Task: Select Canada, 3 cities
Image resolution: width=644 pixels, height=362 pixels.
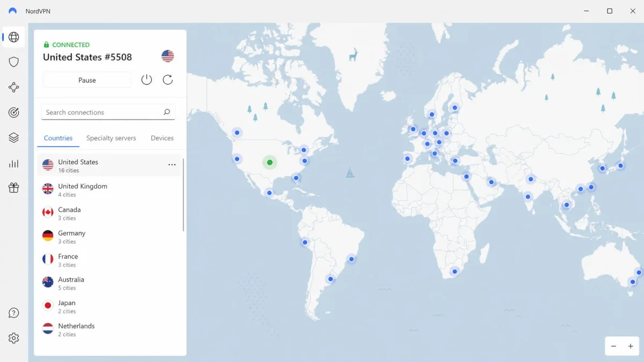Action: click(110, 213)
